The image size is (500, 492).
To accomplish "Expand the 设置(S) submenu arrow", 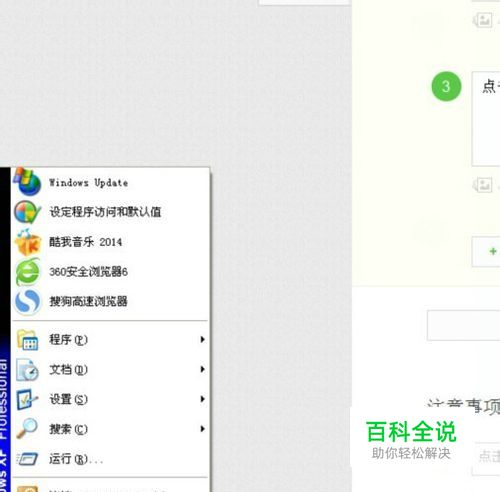I will 202,399.
